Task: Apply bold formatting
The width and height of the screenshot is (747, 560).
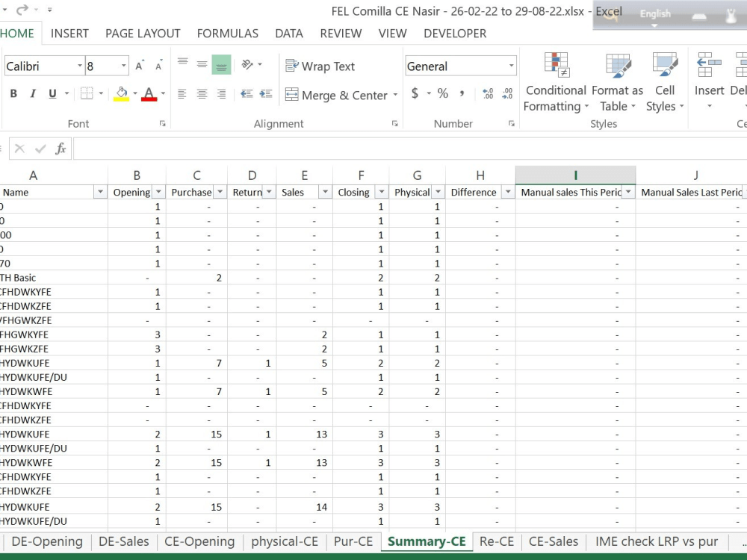Action: point(12,93)
